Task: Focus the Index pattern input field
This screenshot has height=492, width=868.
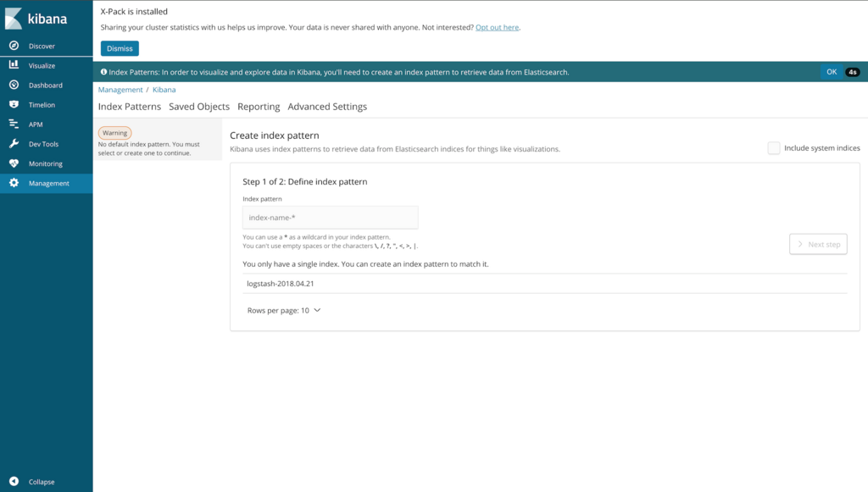Action: 331,218
